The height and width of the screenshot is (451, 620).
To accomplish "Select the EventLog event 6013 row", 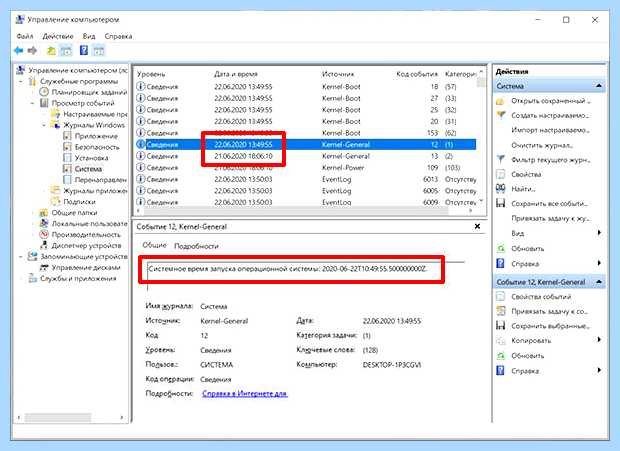I will [306, 179].
